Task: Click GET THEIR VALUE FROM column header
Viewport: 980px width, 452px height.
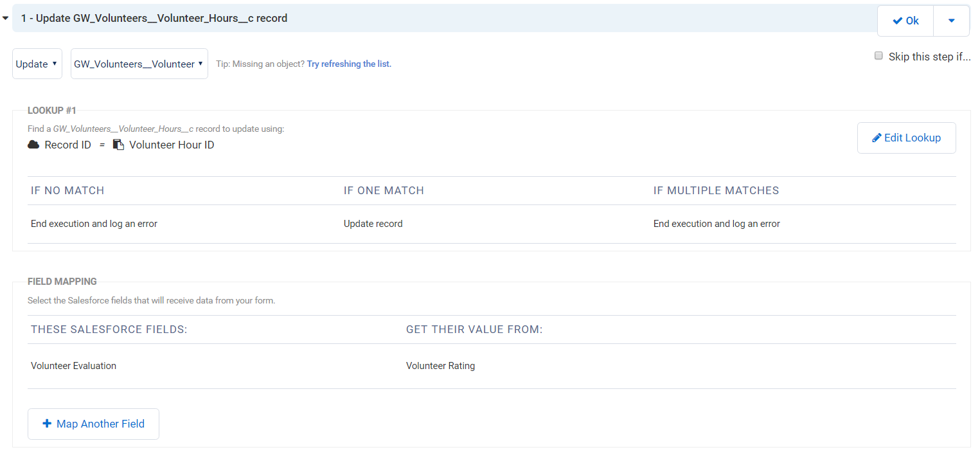Action: point(474,329)
